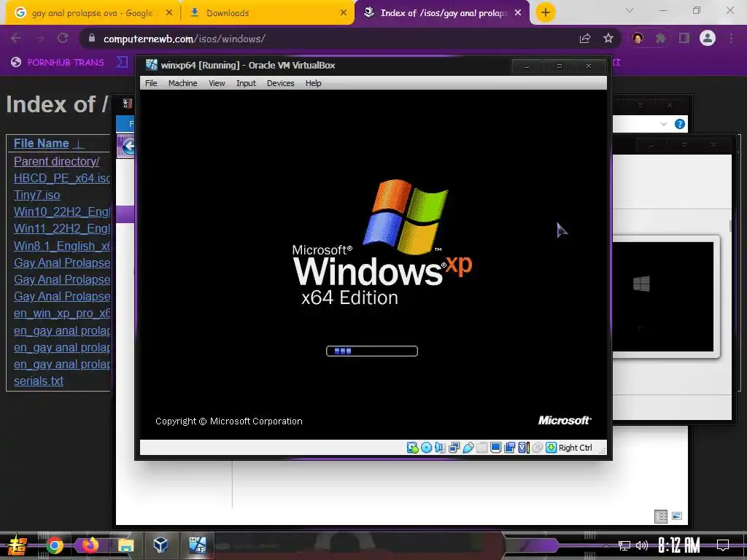This screenshot has height=560, width=747.
Task: Open the serials.txt link
Action: 38,381
